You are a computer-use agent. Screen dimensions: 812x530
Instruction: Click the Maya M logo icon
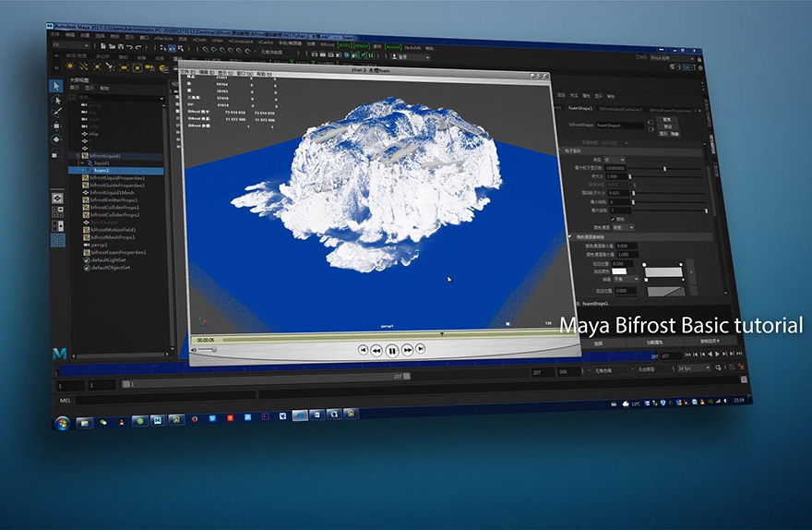pos(60,354)
